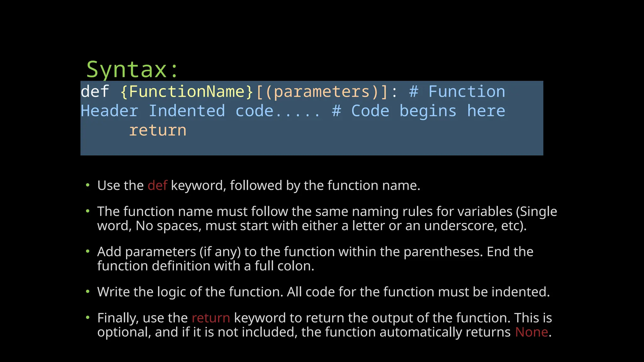Image resolution: width=644 pixels, height=362 pixels.
Task: Click [(parameters)] in the code block
Action: (x=322, y=92)
